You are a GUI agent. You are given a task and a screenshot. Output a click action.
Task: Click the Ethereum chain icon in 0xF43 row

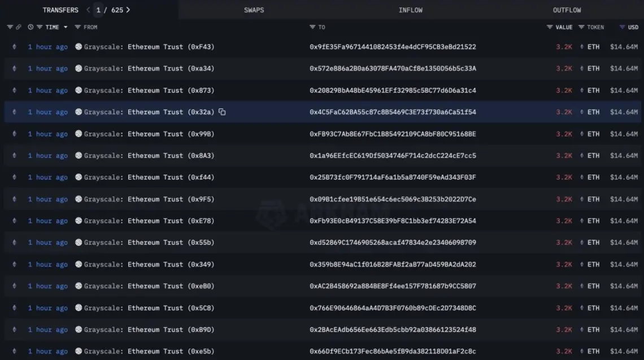[x=14, y=47]
